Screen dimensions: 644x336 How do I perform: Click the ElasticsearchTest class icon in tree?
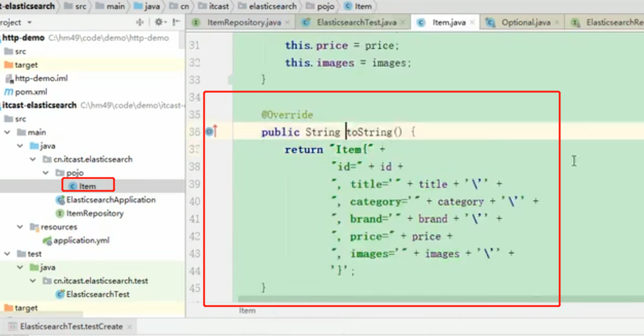pos(60,294)
